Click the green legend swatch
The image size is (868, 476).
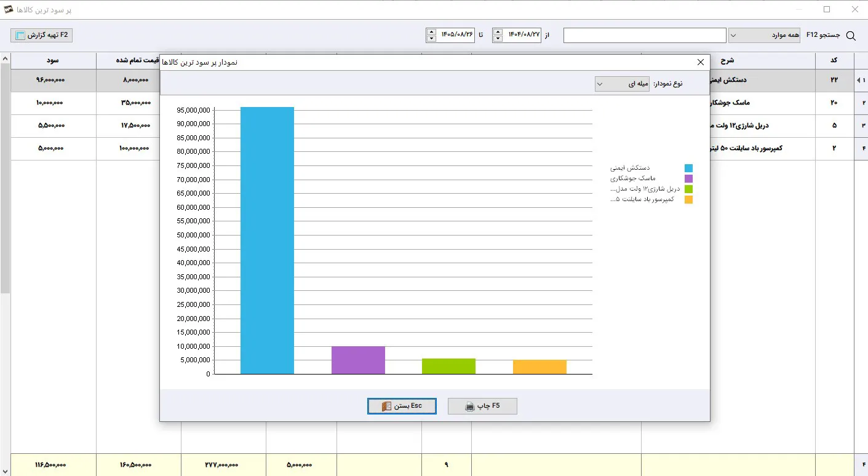tap(688, 189)
